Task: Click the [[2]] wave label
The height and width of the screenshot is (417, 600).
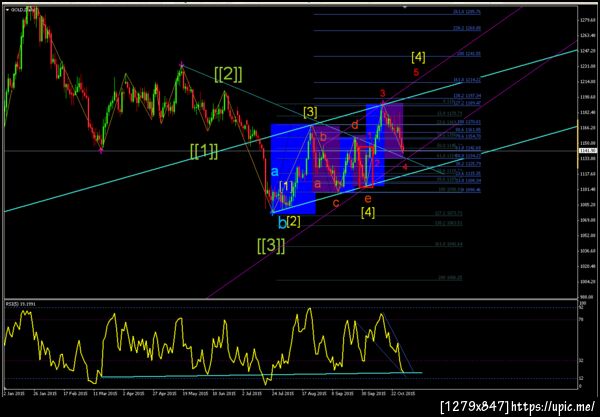Action: 228,75
